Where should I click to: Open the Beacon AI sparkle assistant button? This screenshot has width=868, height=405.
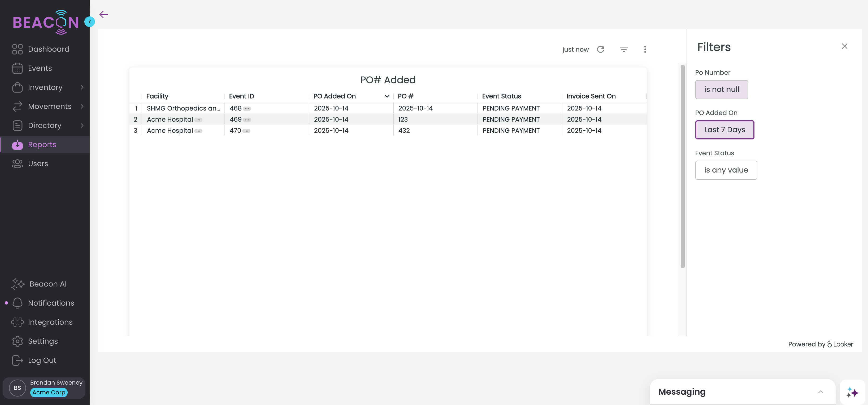pyautogui.click(x=852, y=392)
